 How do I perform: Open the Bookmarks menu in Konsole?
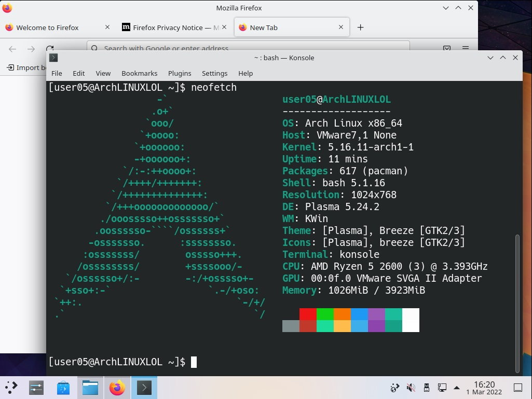click(140, 73)
